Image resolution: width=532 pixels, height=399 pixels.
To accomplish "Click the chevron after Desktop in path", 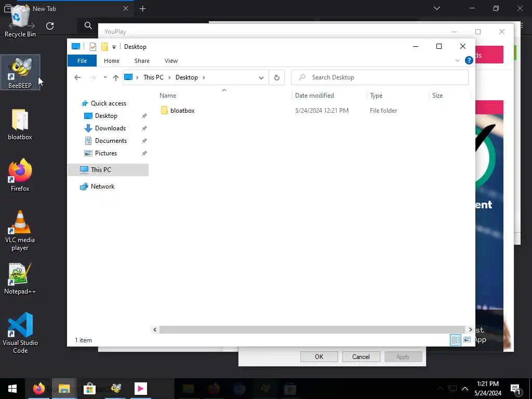I will (x=204, y=78).
